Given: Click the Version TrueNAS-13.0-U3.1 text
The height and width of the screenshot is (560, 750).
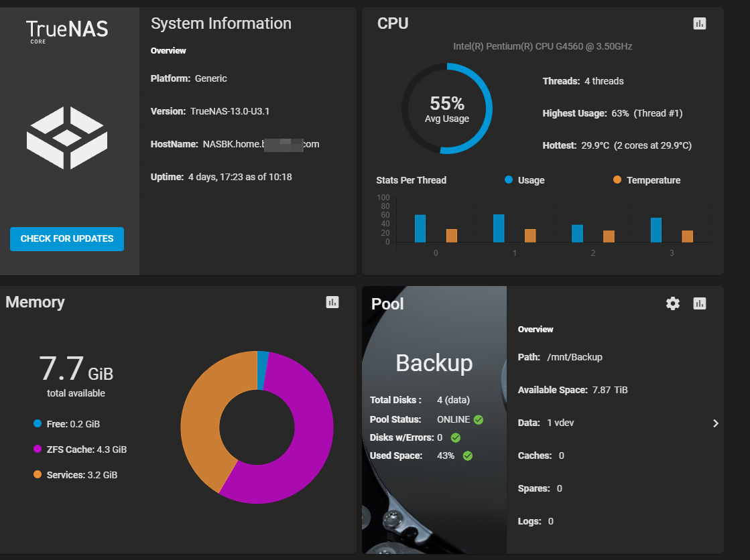Looking at the screenshot, I should 210,111.
